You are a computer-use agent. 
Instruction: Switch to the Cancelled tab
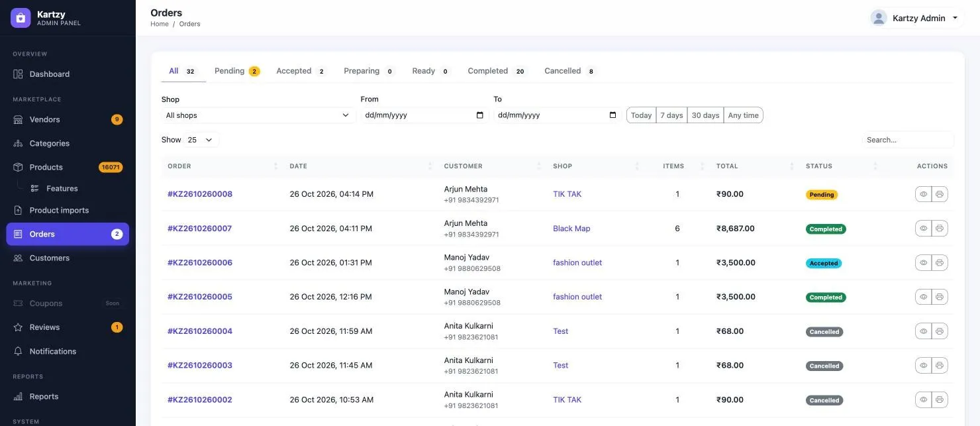click(x=570, y=71)
